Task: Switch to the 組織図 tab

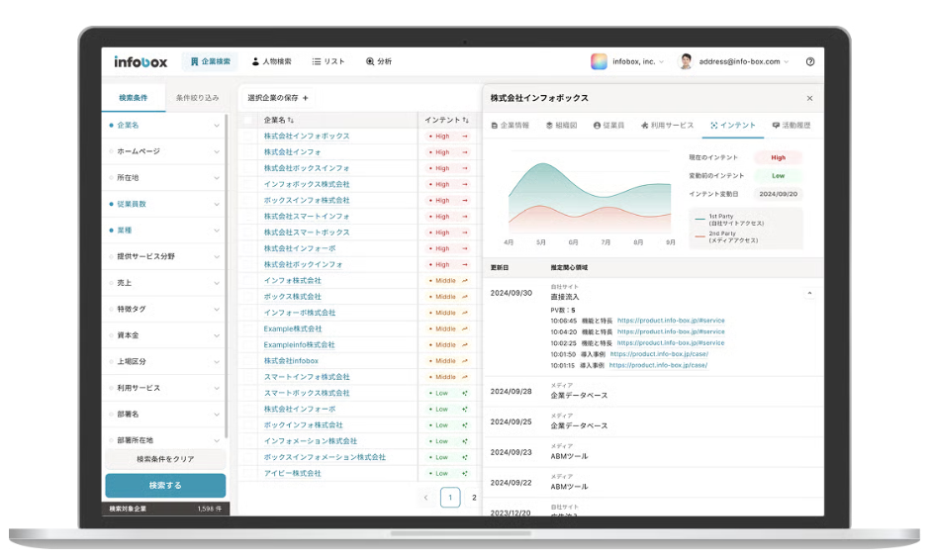Action: 561,126
